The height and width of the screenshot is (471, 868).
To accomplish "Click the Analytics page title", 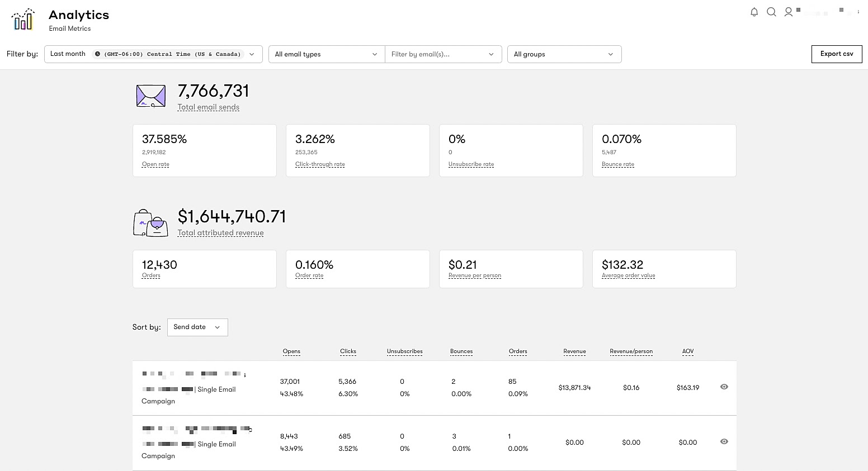I will [x=78, y=15].
